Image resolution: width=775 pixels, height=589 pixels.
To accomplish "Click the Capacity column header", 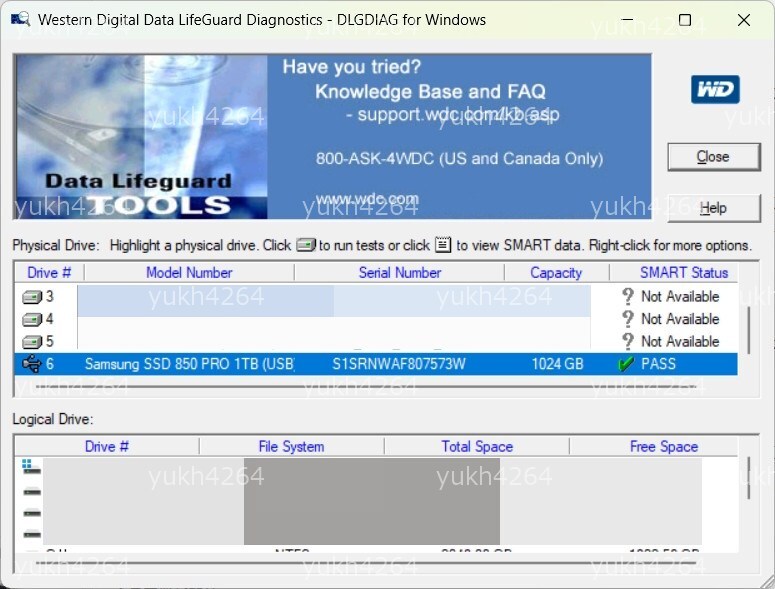I will click(556, 272).
